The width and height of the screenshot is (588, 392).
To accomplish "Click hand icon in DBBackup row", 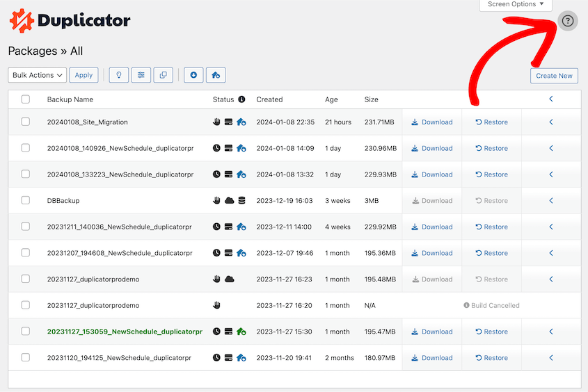I will 216,200.
